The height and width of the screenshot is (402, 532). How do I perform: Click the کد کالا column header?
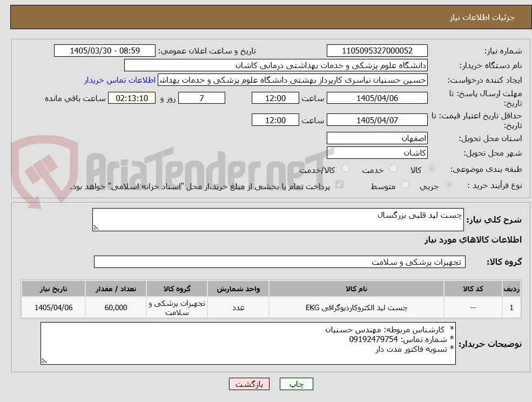click(473, 289)
